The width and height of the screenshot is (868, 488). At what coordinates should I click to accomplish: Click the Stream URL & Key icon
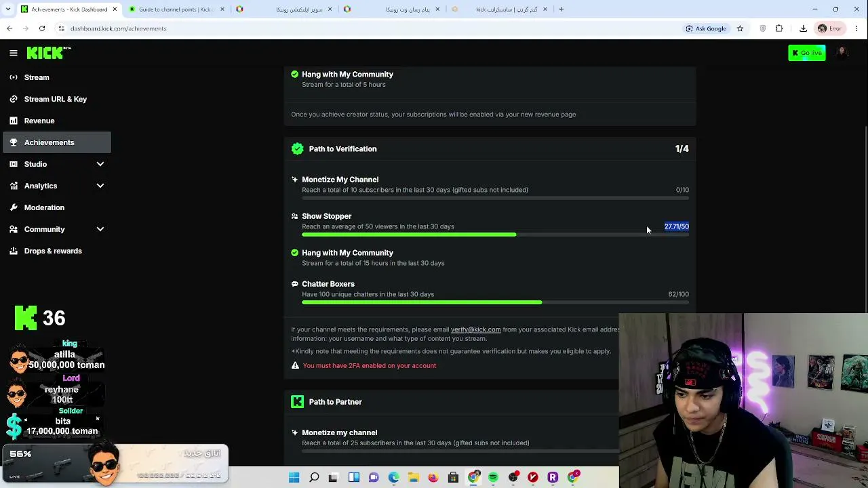(x=14, y=99)
